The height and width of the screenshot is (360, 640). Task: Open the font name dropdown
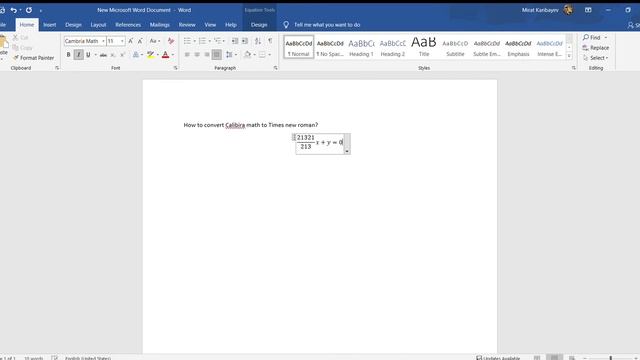point(103,41)
